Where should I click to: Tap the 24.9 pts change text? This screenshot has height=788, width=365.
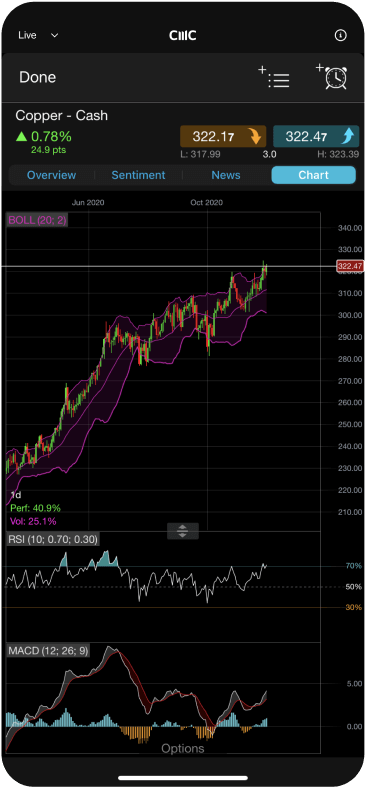[x=48, y=150]
